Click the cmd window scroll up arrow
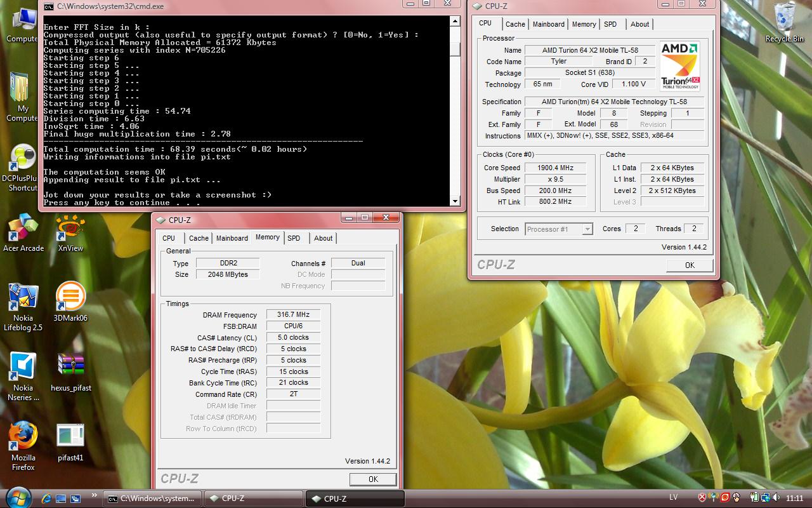The width and height of the screenshot is (812, 508). click(455, 22)
